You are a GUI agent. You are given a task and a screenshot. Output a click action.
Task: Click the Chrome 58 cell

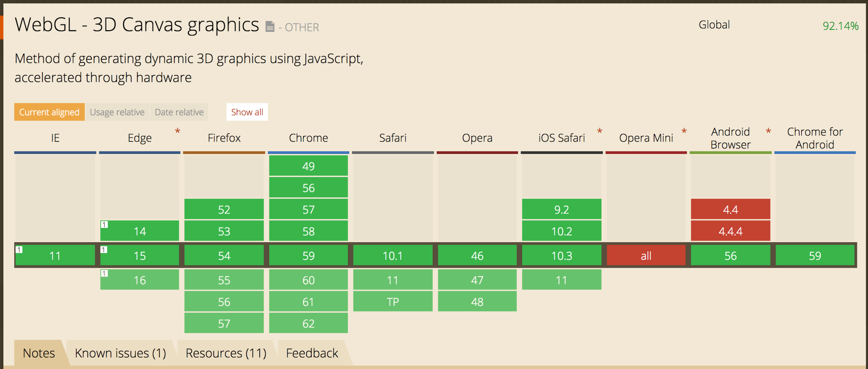click(x=308, y=231)
